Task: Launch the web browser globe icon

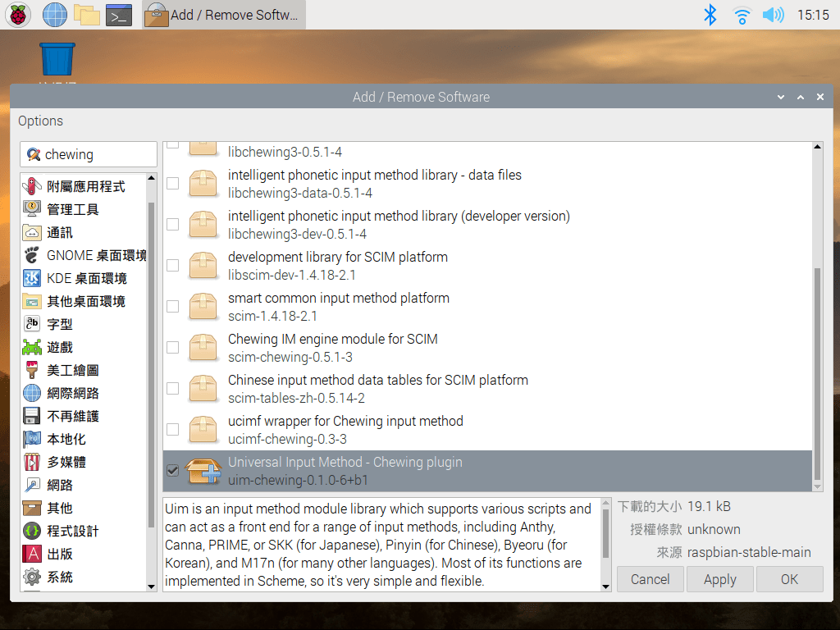Action: pos(55,15)
